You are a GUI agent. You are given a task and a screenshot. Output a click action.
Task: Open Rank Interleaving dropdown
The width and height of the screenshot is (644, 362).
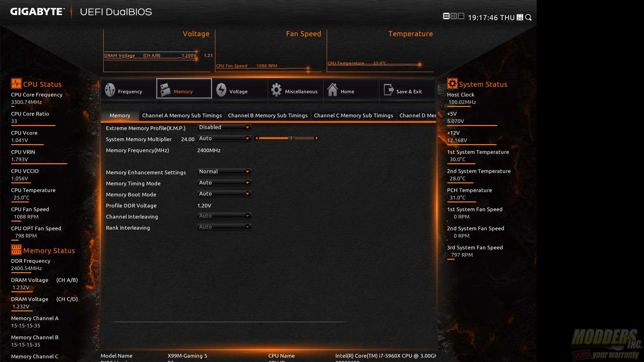224,227
